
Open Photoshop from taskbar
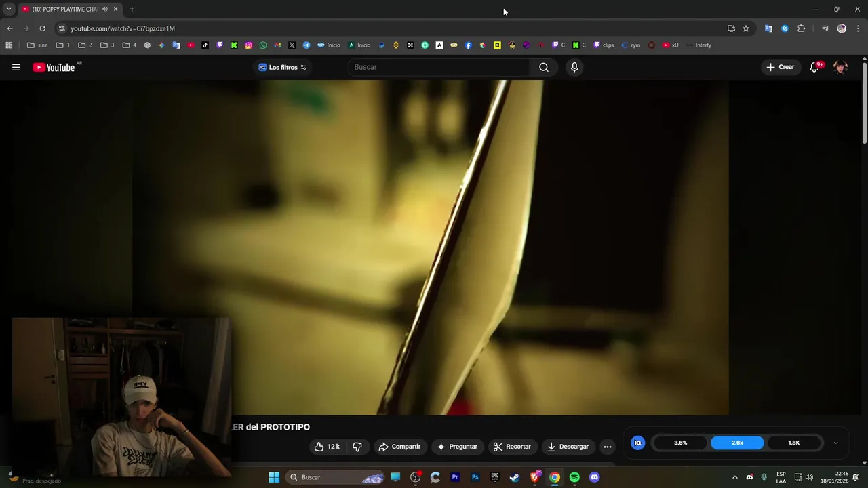pyautogui.click(x=475, y=477)
